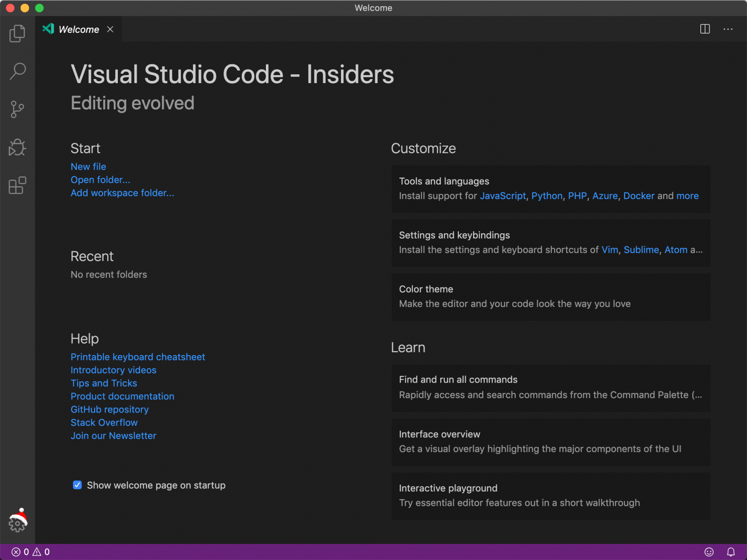The height and width of the screenshot is (560, 747).
Task: Open Printable keyboard cheatsheet link
Action: 138,357
